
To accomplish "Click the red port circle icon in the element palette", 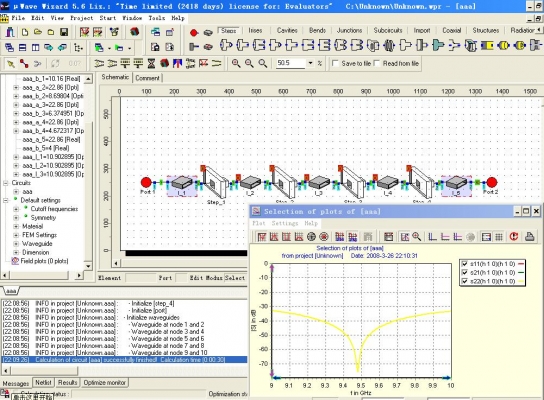I will click(194, 33).
